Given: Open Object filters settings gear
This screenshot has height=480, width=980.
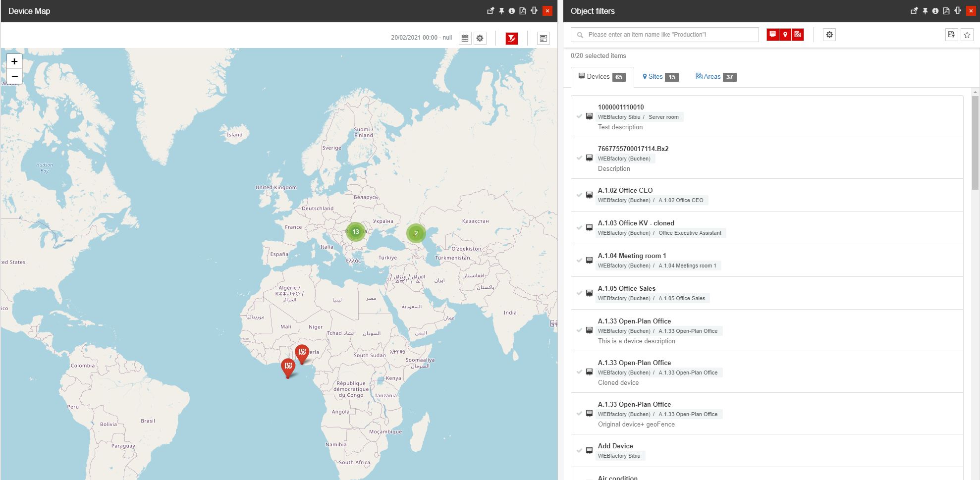Looking at the screenshot, I should [x=829, y=35].
